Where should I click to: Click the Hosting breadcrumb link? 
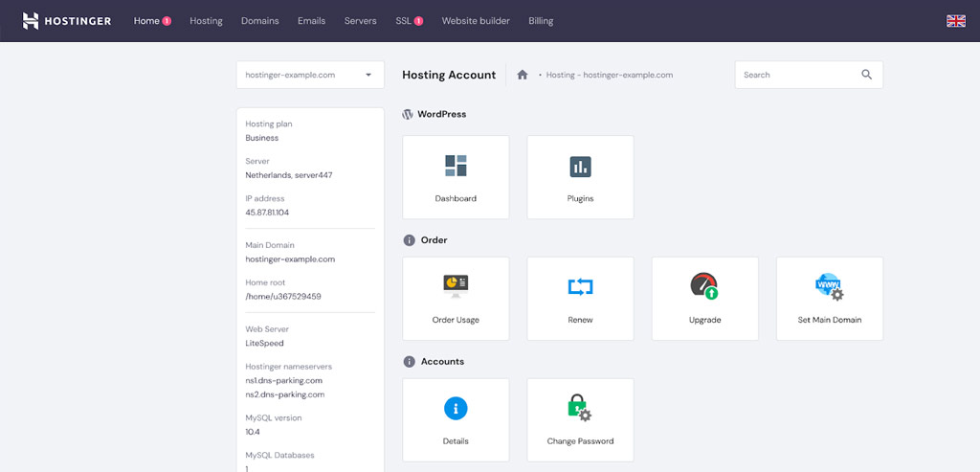pos(560,75)
